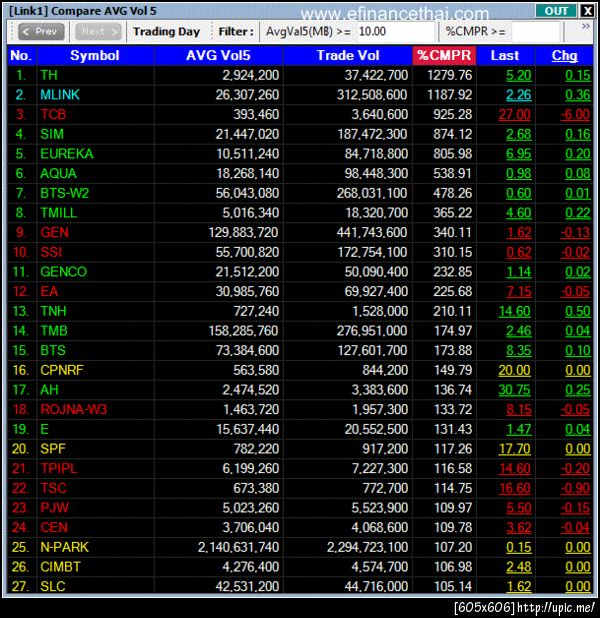Click the Chg column header link
600x618 pixels.
[564, 56]
